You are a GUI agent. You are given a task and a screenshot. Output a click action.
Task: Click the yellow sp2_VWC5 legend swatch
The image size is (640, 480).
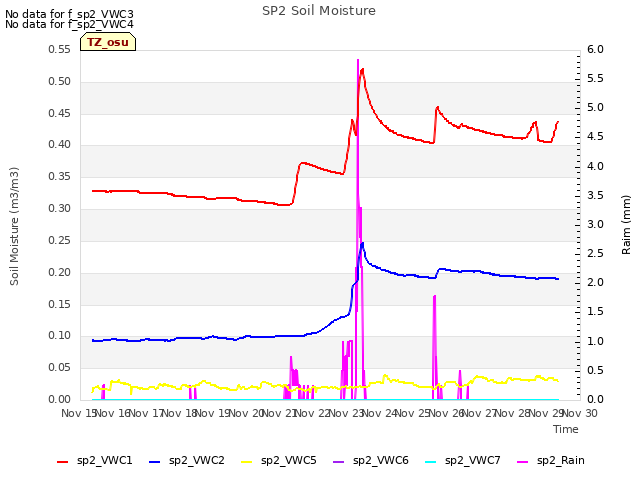tap(247, 462)
